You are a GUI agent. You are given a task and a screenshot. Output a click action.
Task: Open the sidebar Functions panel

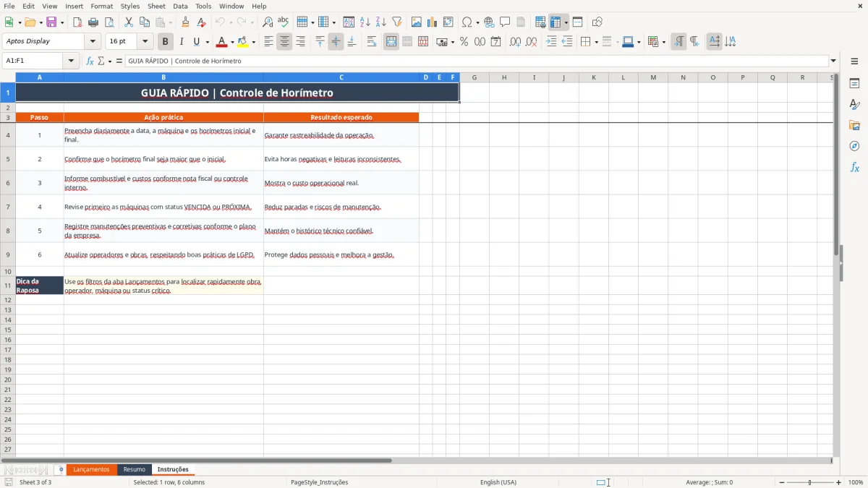pyautogui.click(x=854, y=167)
